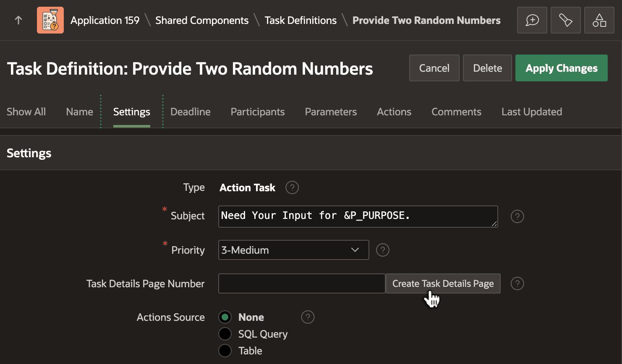
Task: Open the shared components shapes icon
Action: click(599, 20)
